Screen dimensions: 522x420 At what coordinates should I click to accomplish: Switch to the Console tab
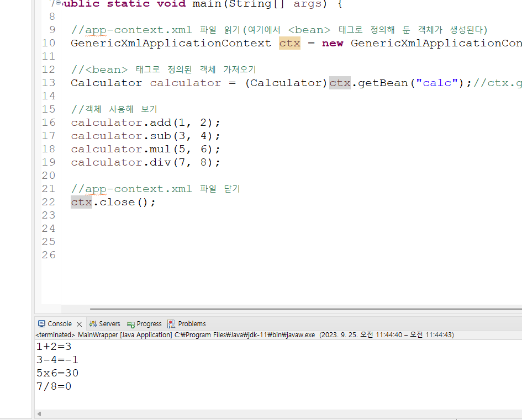(55, 324)
